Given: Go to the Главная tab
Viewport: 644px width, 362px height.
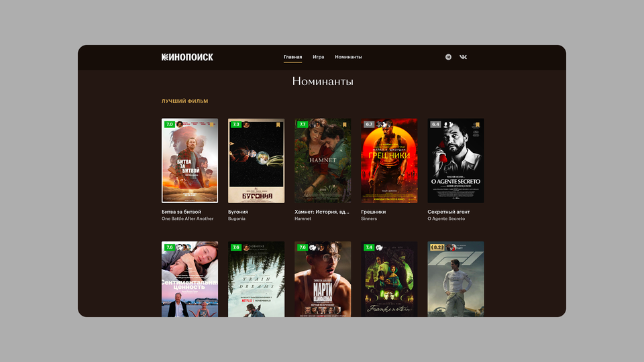Looking at the screenshot, I should click(x=293, y=57).
